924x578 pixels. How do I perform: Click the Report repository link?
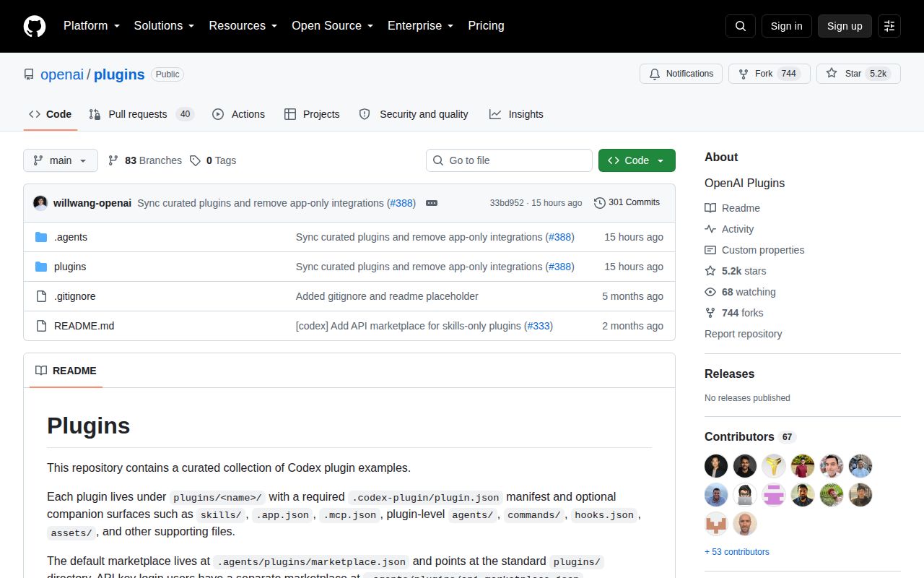click(743, 334)
